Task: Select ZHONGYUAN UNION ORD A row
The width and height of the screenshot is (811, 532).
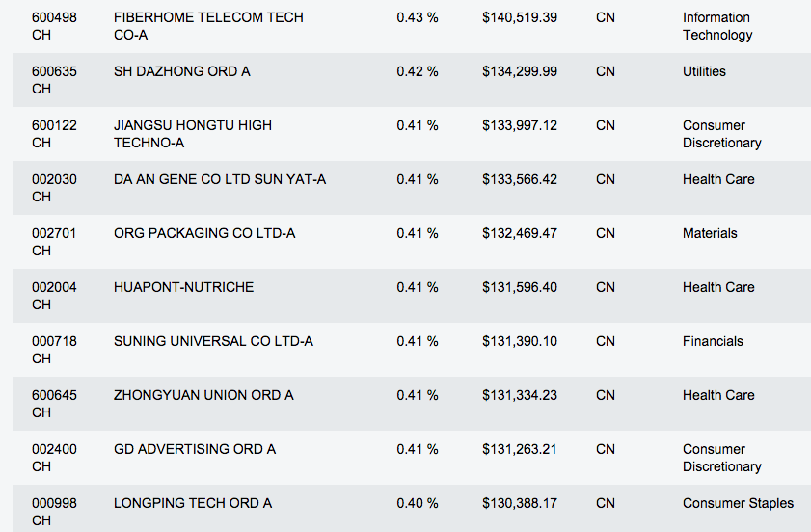Action: [x=203, y=395]
